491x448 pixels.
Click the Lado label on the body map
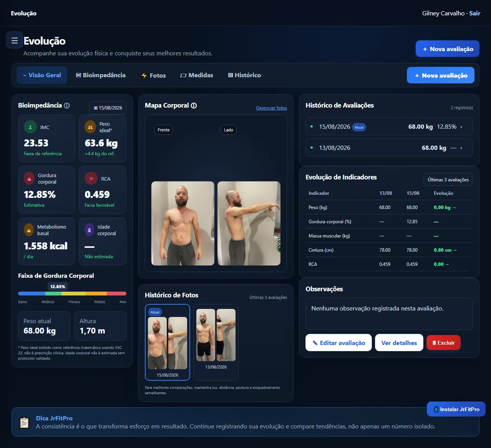point(229,130)
